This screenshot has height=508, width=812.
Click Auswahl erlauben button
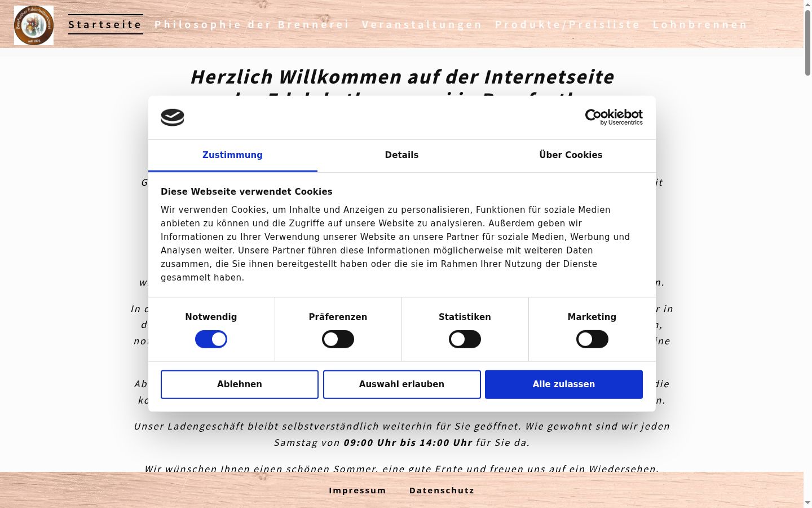402,384
